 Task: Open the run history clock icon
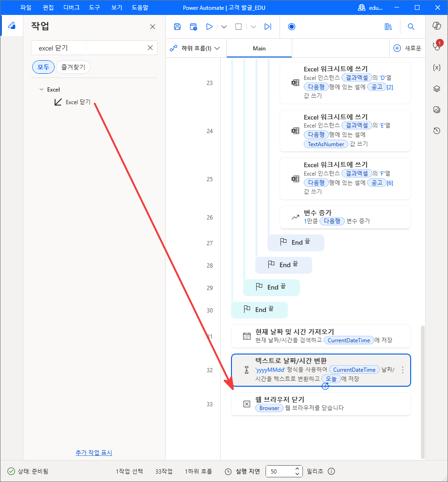tap(437, 131)
